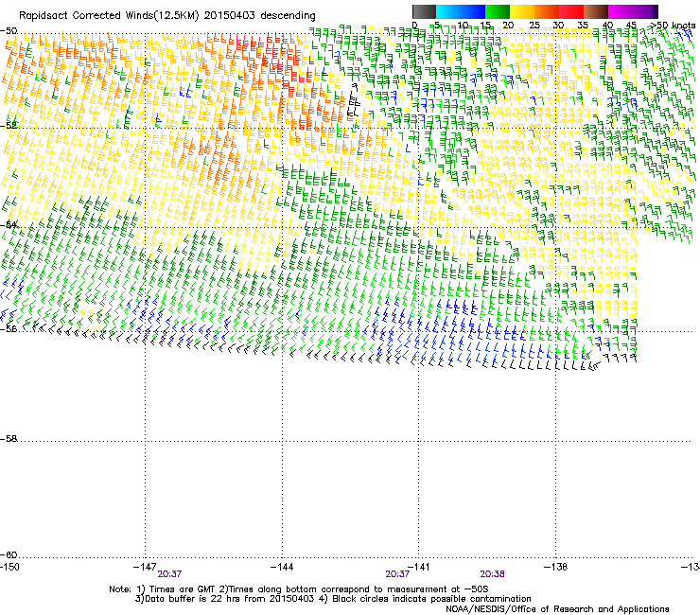
Task: Click the -56 latitude axis label
Action: click(9, 328)
